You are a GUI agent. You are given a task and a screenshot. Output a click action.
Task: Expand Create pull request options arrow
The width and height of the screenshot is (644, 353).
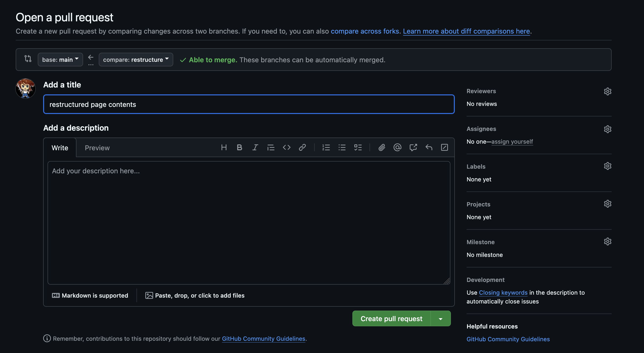coord(441,318)
